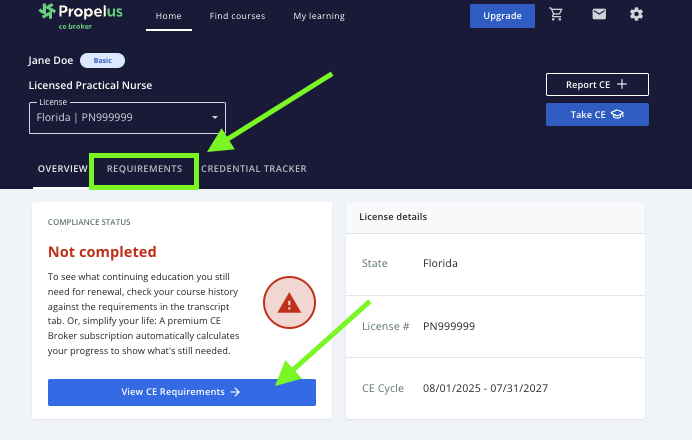Click the graduation cap icon on Take CE

617,115
